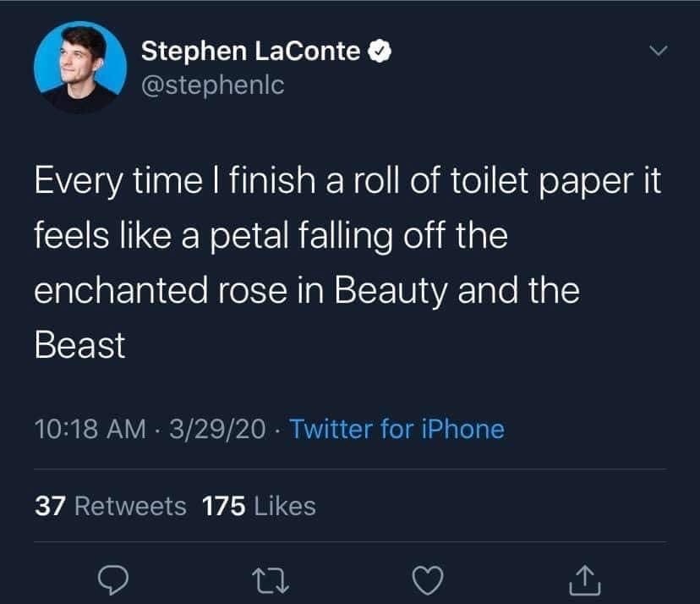This screenshot has width=700, height=604.
Task: Open the Stephen LaConte display name
Action: point(250,52)
